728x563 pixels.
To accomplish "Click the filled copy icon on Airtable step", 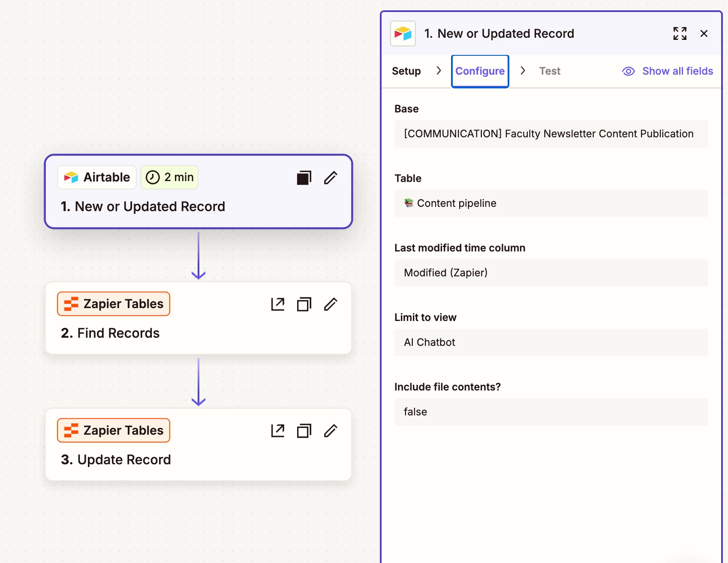I will tap(304, 178).
